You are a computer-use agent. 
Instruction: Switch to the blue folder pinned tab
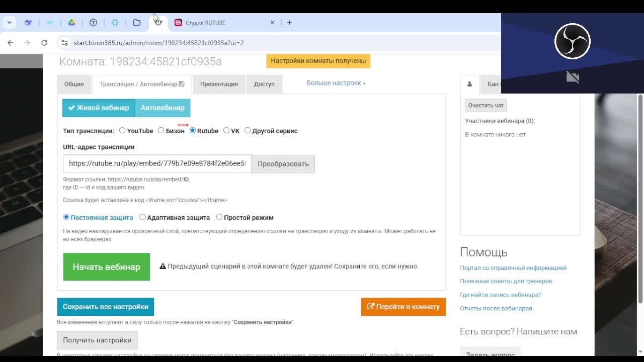pyautogui.click(x=136, y=22)
